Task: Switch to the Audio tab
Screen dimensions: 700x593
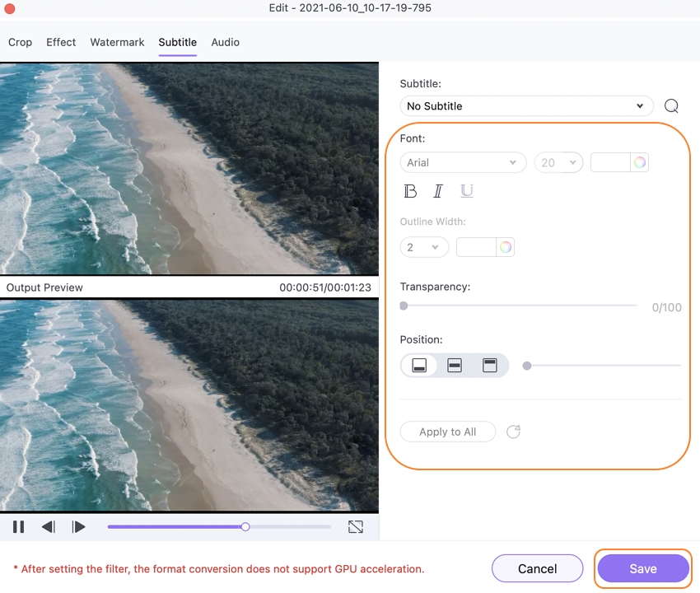Action: (225, 42)
